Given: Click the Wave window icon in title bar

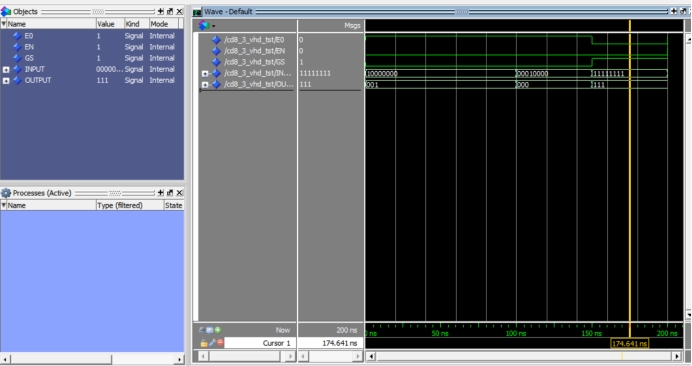Looking at the screenshot, I should coord(197,12).
